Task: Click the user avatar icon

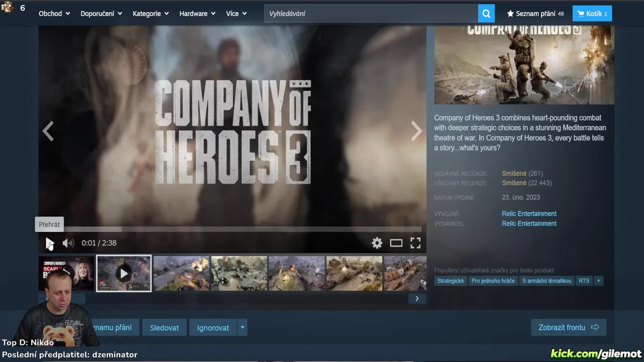Action: click(x=7, y=8)
